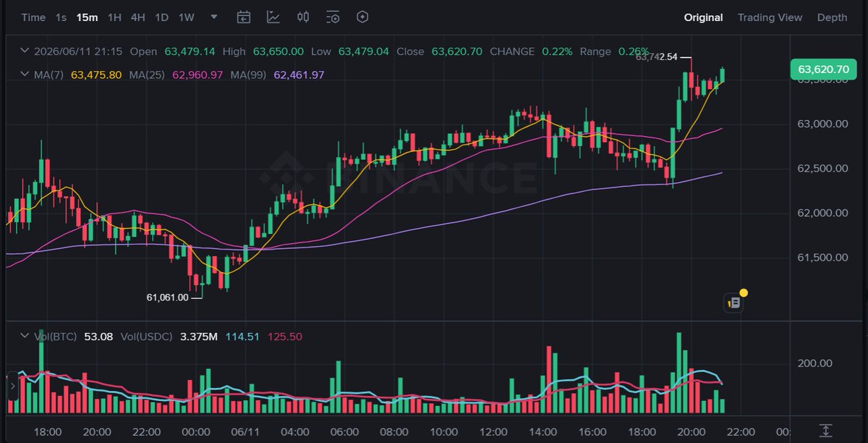Click the blue volume MA value 114.51
Screen dimensions: 868x443
pyautogui.click(x=242, y=337)
